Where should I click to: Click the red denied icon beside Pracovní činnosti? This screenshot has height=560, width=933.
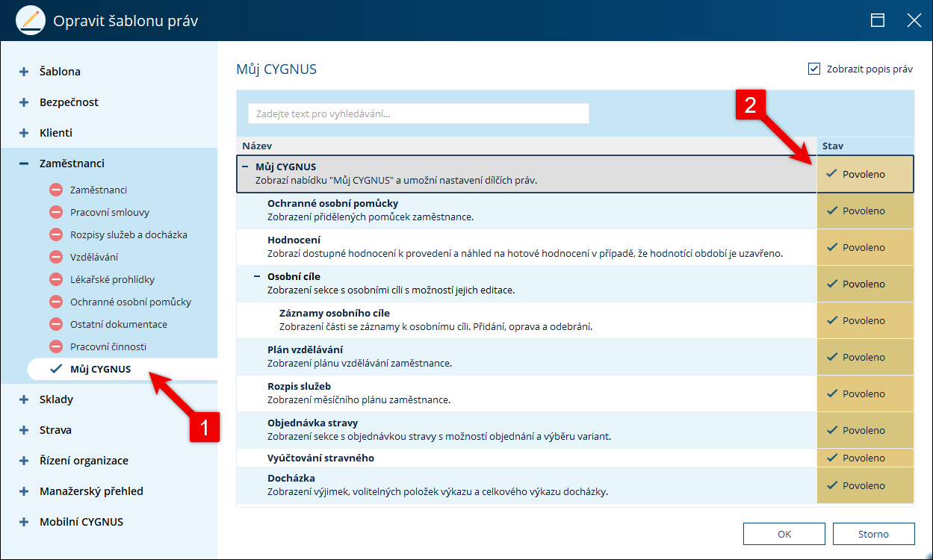pos(56,347)
